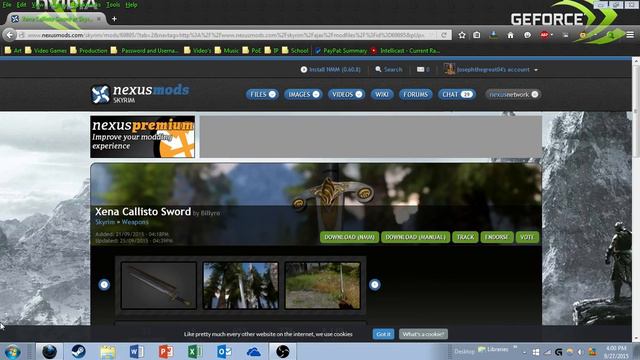Close the Xena Callisto Sword tab
The image size is (640, 360).
(99, 19)
